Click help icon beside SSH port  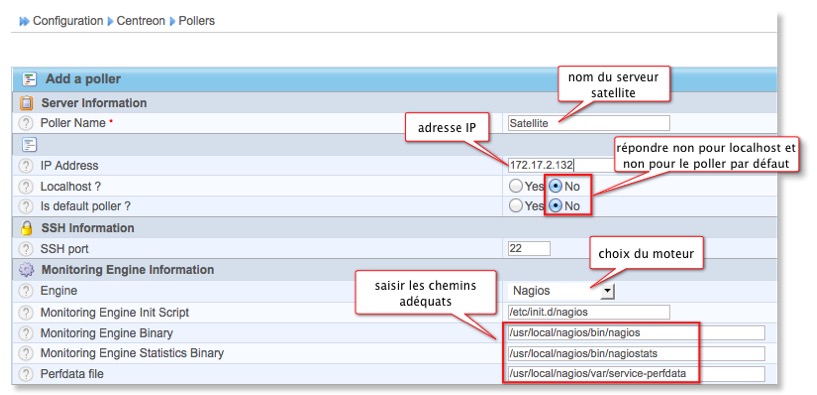tap(25, 249)
